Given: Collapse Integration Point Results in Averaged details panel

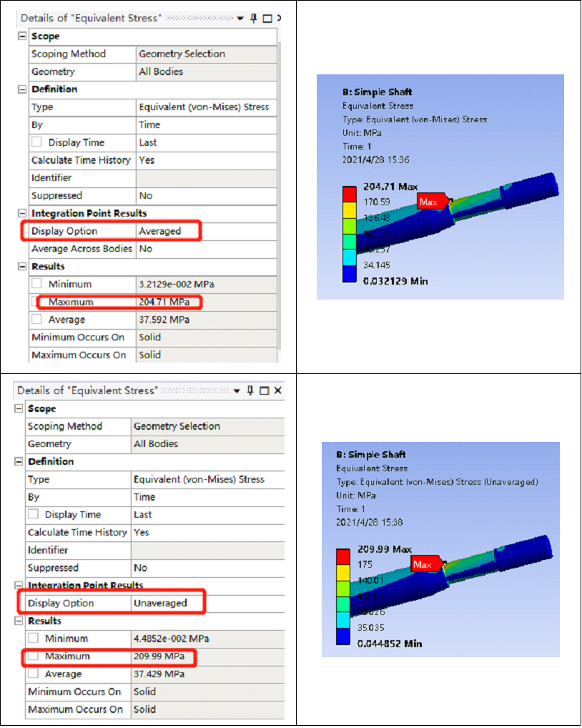Looking at the screenshot, I should coord(22,213).
